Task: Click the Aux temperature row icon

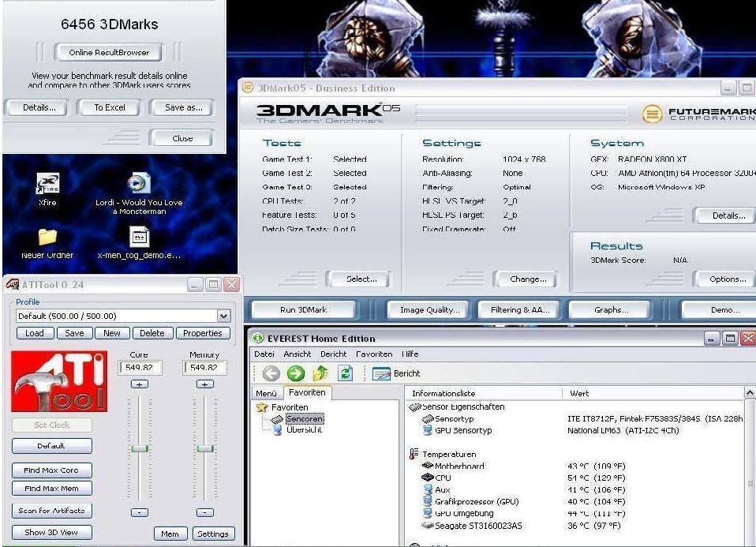Action: point(427,489)
